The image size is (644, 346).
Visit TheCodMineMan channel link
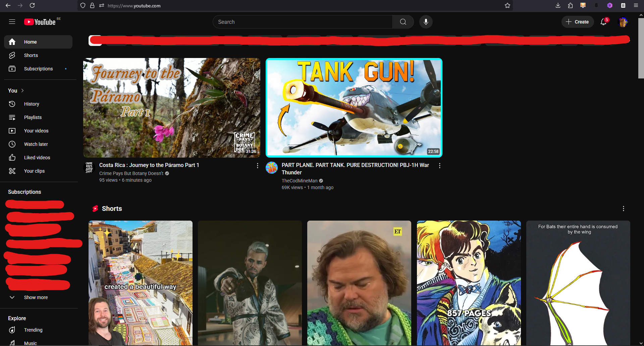click(299, 181)
